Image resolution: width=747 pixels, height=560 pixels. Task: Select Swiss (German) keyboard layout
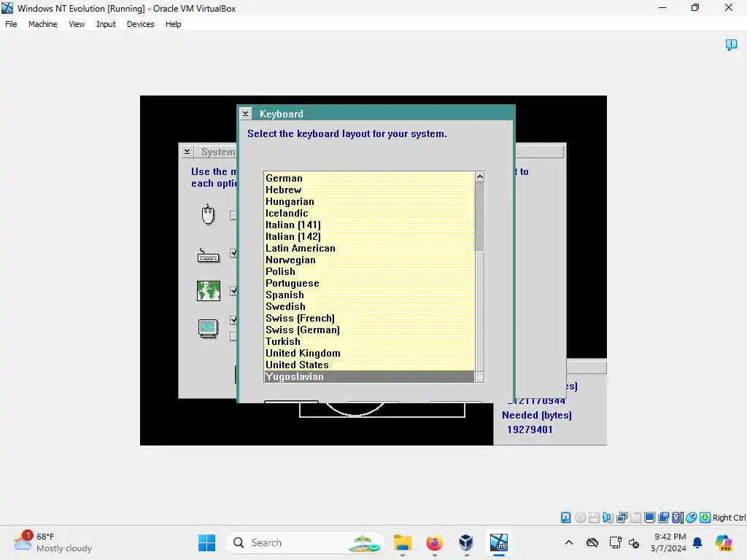pos(369,330)
